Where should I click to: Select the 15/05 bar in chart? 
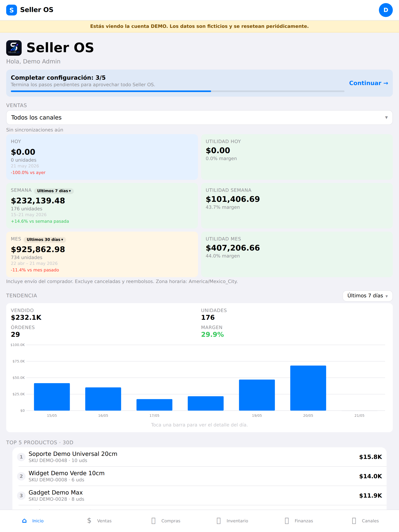pos(52,397)
